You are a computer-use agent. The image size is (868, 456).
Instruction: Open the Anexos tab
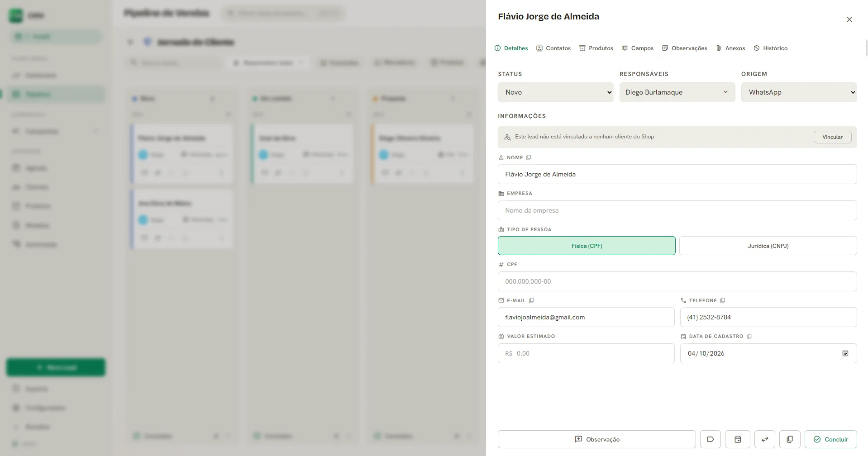click(x=730, y=48)
